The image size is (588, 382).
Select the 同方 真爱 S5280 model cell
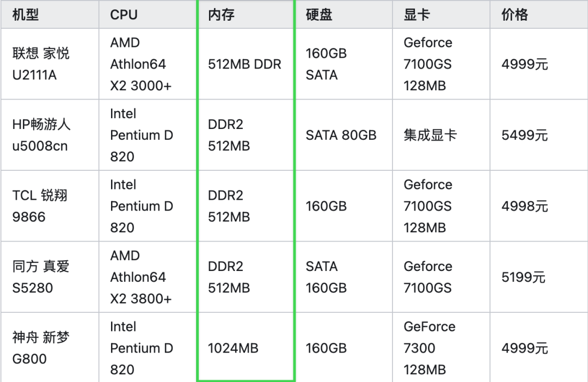click(41, 277)
